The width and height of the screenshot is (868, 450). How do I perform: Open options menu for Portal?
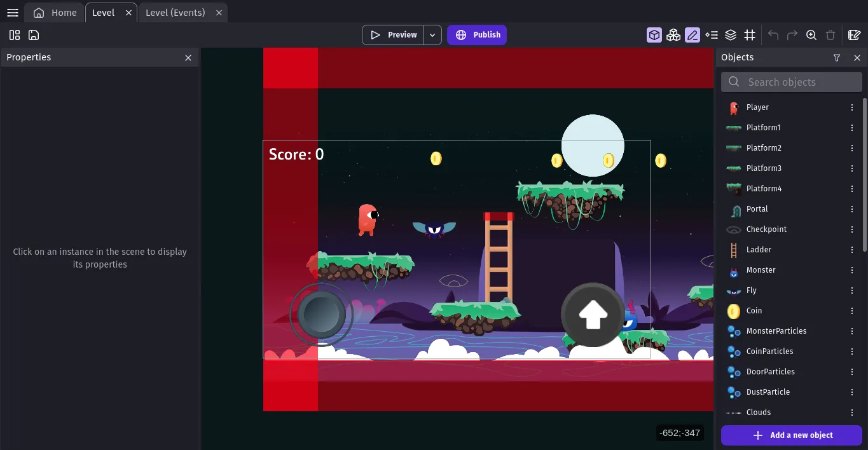(x=852, y=209)
